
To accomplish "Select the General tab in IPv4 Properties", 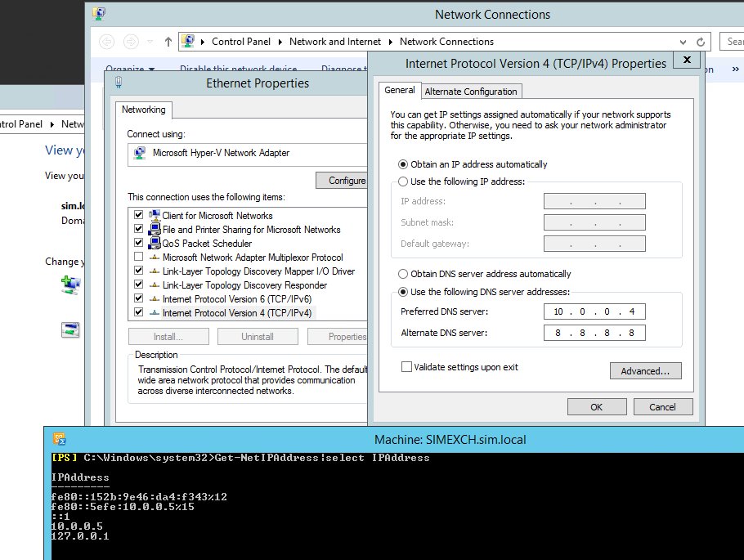I will (x=400, y=90).
